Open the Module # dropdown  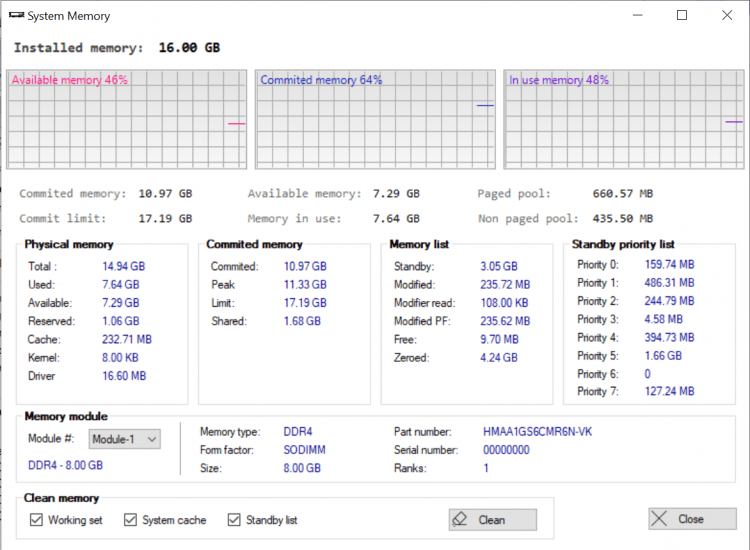(124, 439)
